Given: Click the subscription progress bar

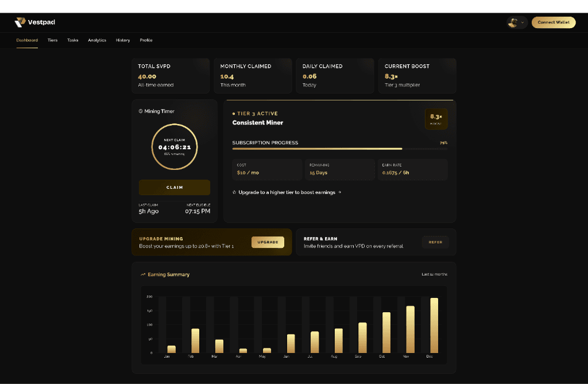Looking at the screenshot, I should [x=340, y=149].
